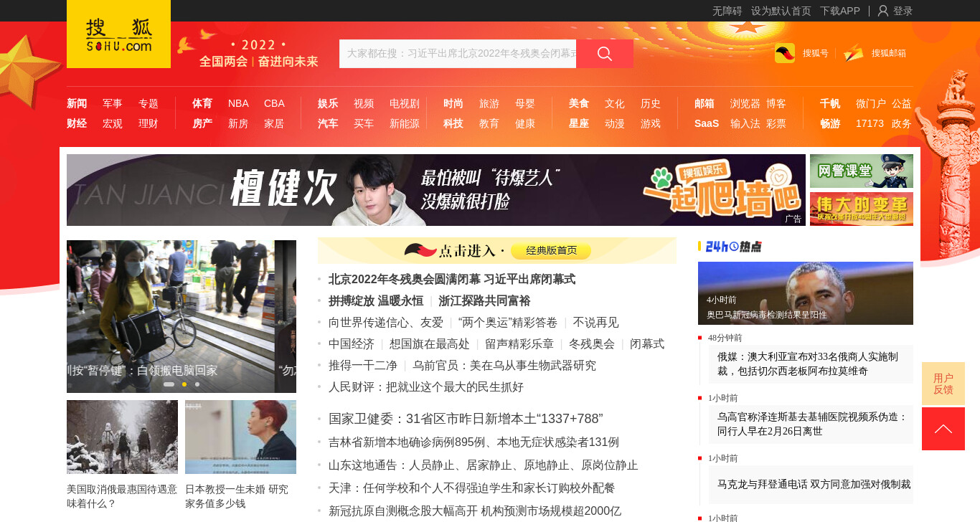Click the user login icon
Viewport: 980px width, 522px height.
[883, 11]
